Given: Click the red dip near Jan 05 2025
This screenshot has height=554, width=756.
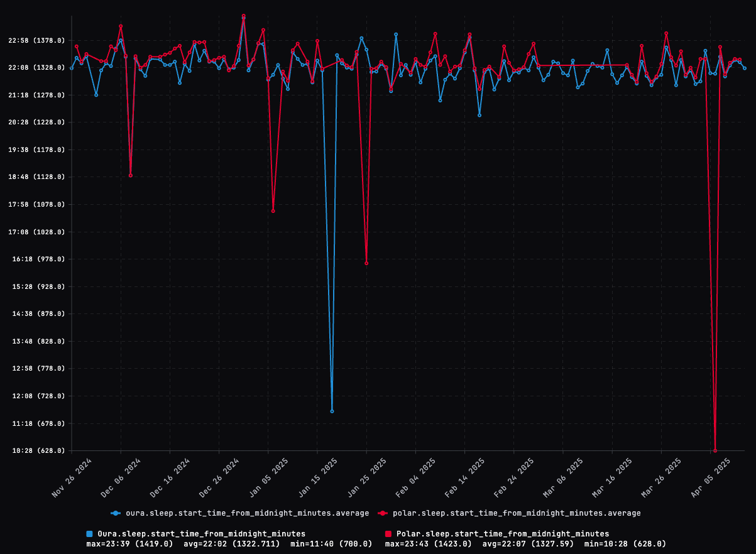Looking at the screenshot, I should click(x=273, y=211).
